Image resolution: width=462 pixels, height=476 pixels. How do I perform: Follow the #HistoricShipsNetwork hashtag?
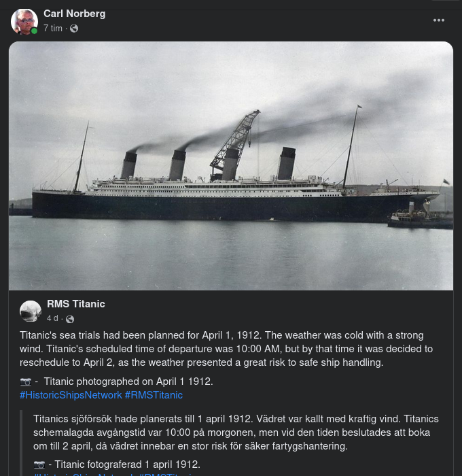[71, 395]
